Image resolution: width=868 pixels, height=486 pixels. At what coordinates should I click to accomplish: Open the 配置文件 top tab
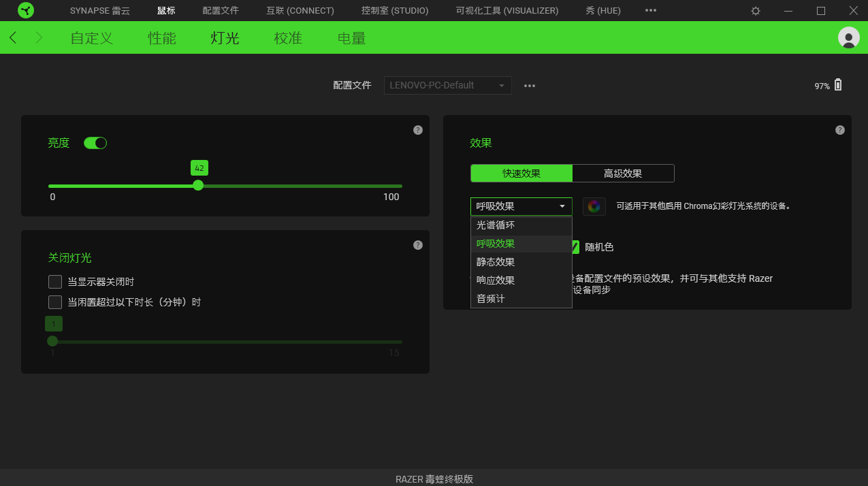(221, 10)
